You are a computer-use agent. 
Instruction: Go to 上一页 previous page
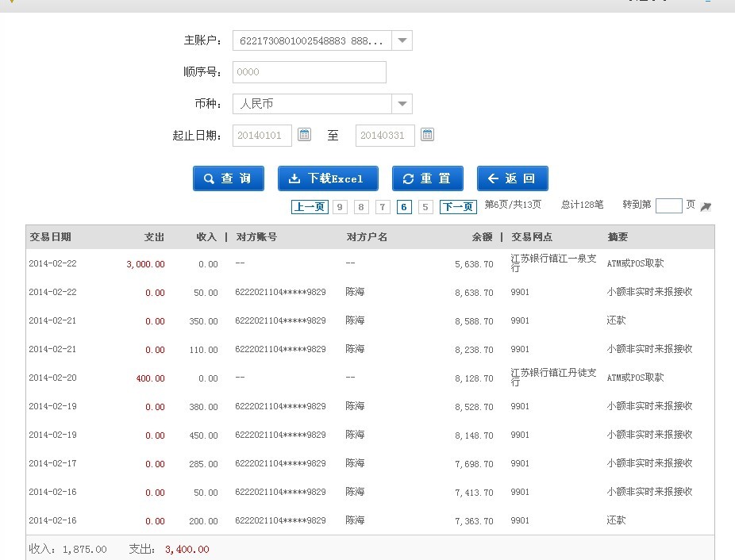click(310, 207)
